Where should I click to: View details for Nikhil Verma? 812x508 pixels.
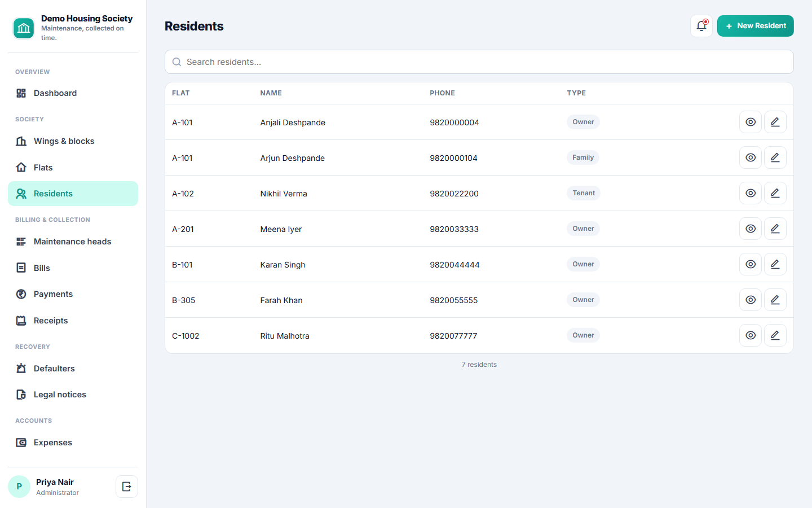coord(751,193)
